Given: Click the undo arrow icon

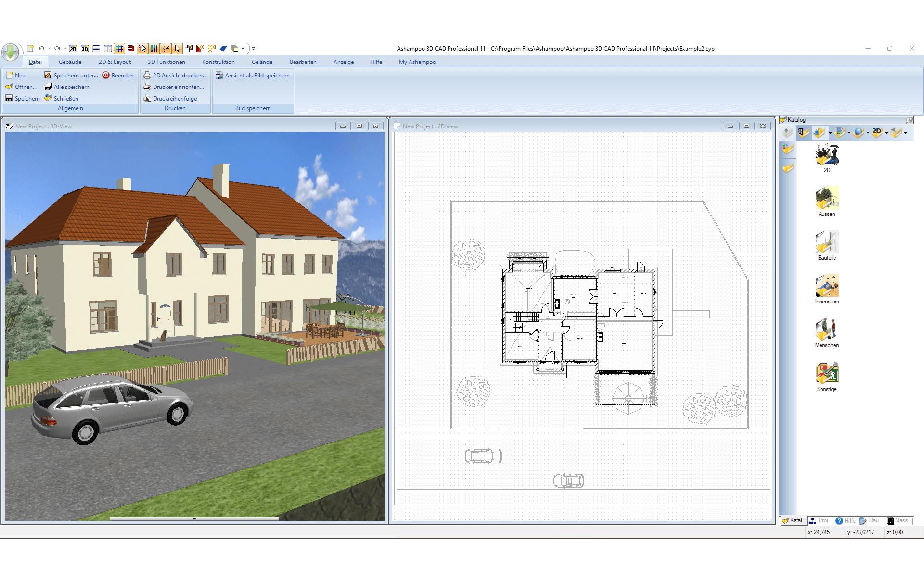Looking at the screenshot, I should [x=41, y=49].
